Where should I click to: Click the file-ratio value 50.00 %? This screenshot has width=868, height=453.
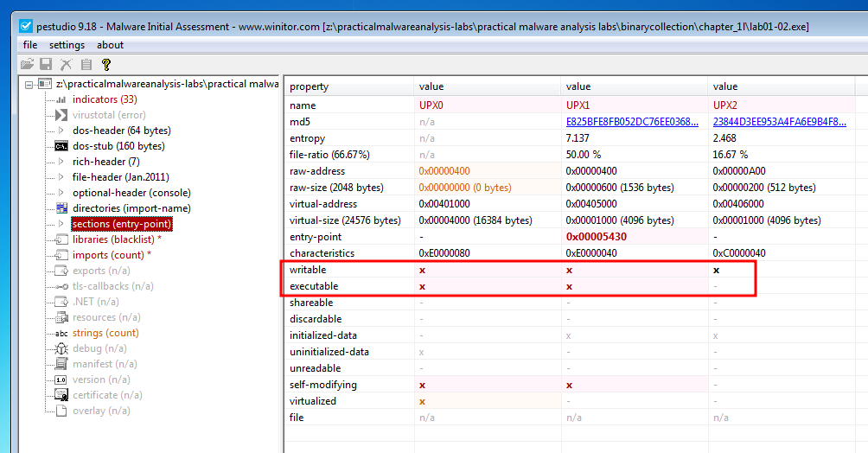[584, 155]
